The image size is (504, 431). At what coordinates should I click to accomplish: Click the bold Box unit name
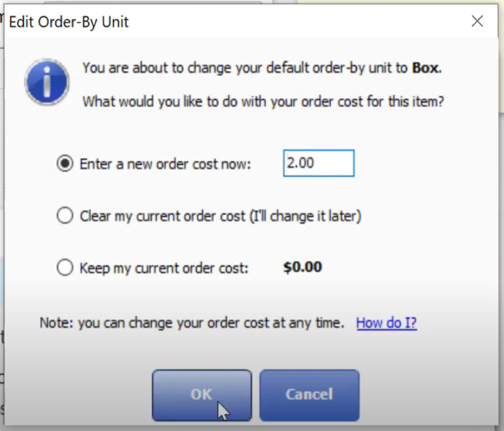[x=426, y=68]
